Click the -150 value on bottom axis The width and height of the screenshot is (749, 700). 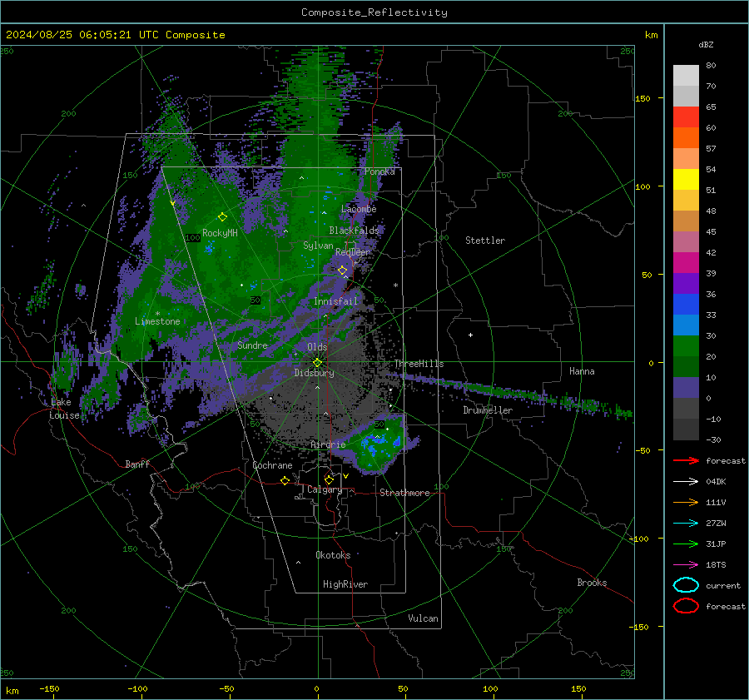tap(49, 688)
